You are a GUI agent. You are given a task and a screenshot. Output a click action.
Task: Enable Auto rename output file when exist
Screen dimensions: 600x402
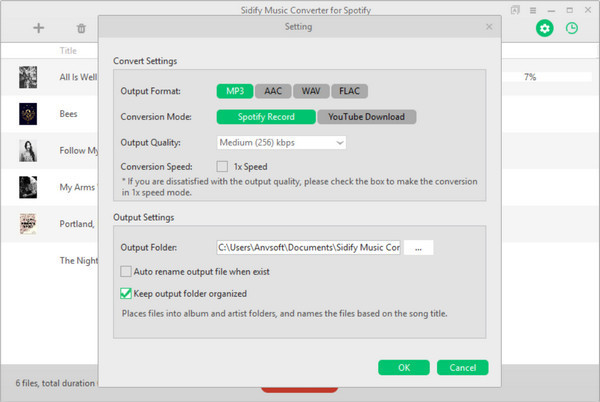point(126,272)
